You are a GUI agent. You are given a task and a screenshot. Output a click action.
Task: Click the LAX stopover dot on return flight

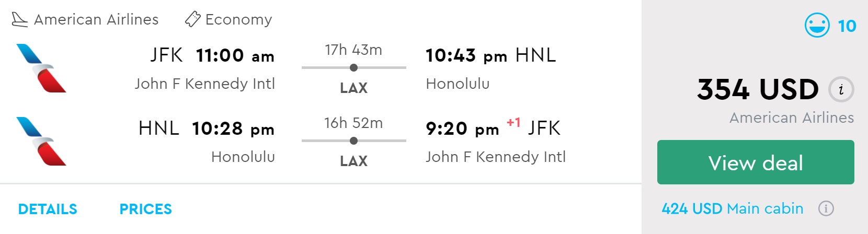[x=353, y=141]
